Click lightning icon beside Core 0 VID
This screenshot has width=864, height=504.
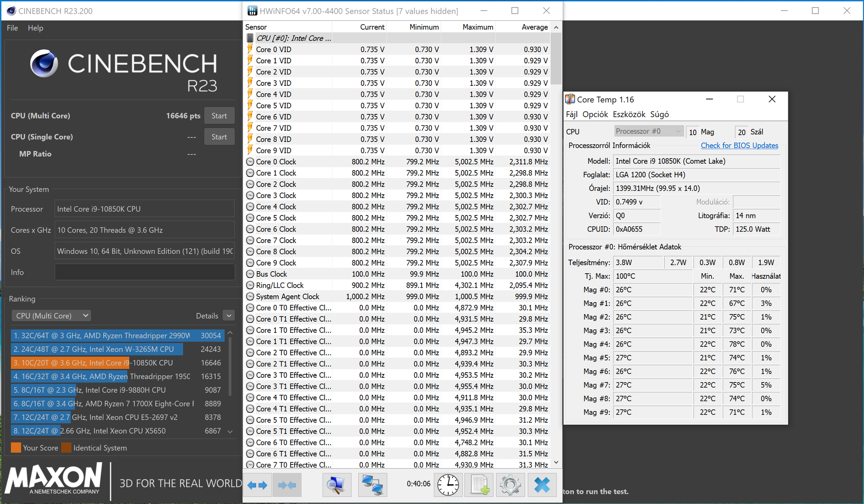(x=250, y=49)
